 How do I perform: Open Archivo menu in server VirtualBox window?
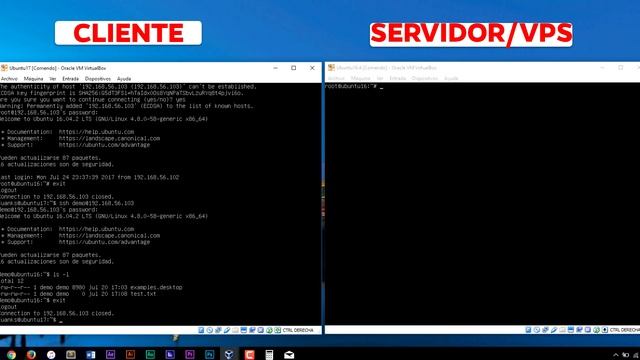tap(336, 78)
